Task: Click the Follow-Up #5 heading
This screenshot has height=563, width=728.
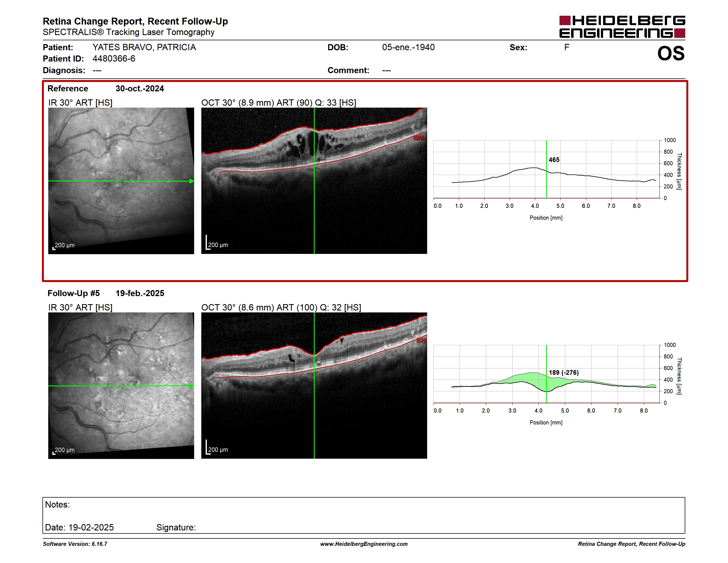Action: tap(73, 293)
